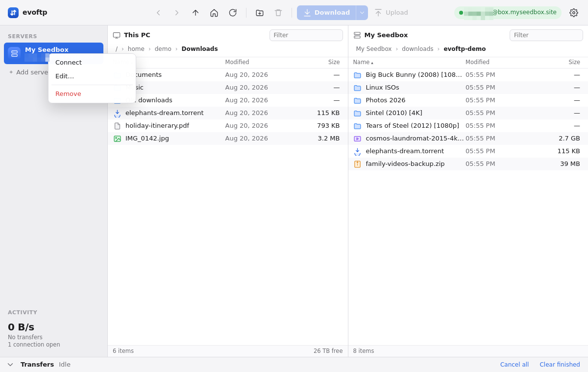This screenshot has height=372, width=588.
Task: Click the 'evoftp-demo' breadcrumb
Action: coord(465,49)
